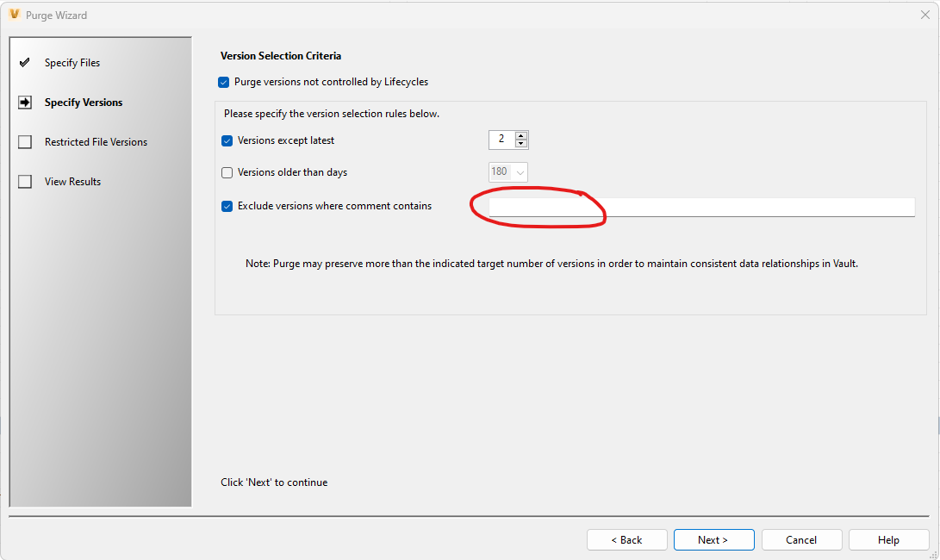Click the Next button to continue
Image resolution: width=940 pixels, height=560 pixels.
pyautogui.click(x=713, y=539)
